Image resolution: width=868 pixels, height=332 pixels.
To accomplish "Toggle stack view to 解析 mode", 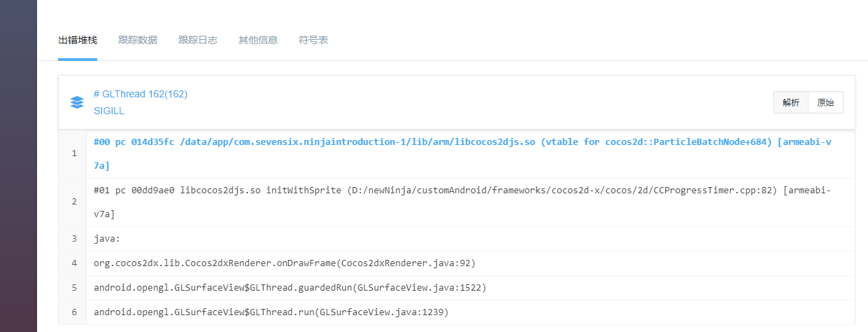I will click(791, 102).
